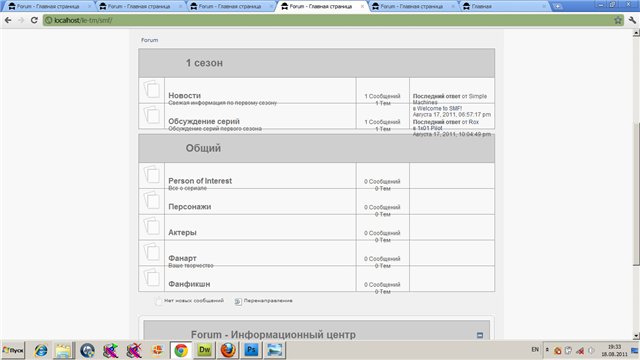Bookmark this page with the star icon

pos(618,20)
